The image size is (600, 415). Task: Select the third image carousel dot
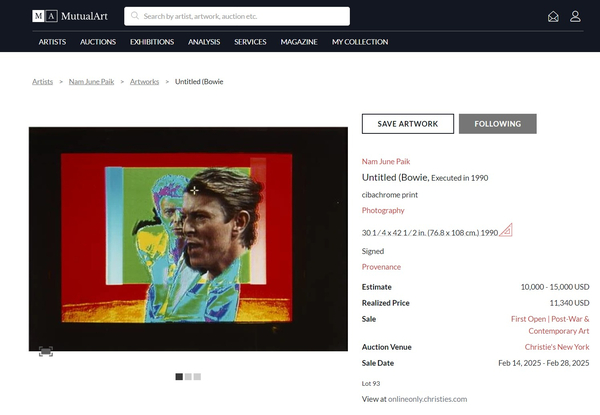[197, 377]
